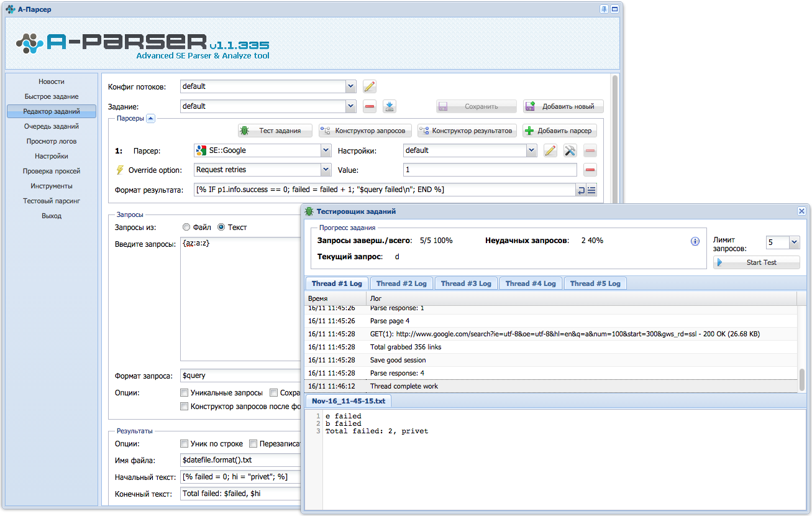The image size is (812, 516).
Task: Edit parser Настройки preset with the pencil icon
Action: tap(550, 150)
